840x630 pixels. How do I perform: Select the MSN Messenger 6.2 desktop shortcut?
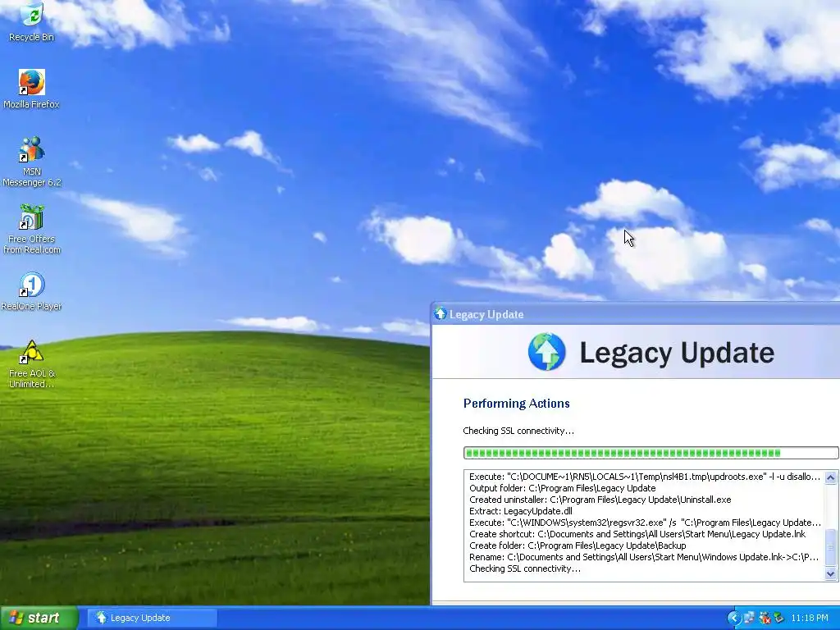(x=32, y=162)
